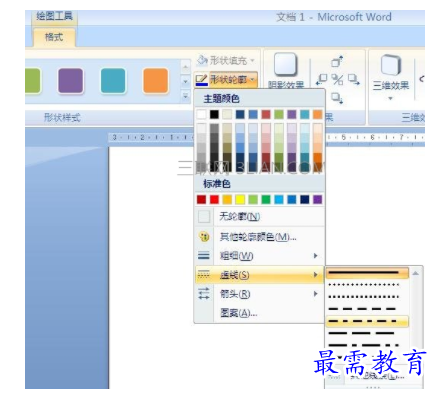The height and width of the screenshot is (394, 435).
Task: Select the teal shape style thumbnail
Action: tap(113, 80)
